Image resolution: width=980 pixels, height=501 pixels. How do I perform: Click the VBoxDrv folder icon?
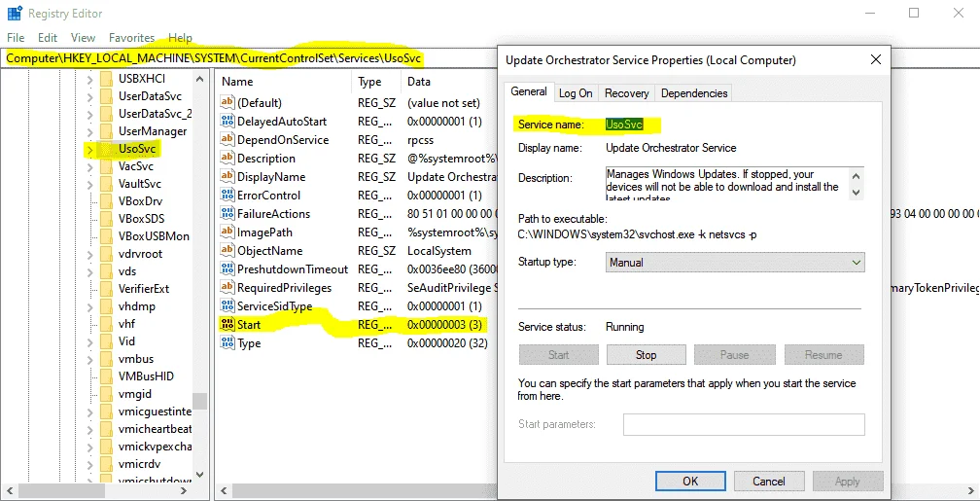click(x=107, y=201)
